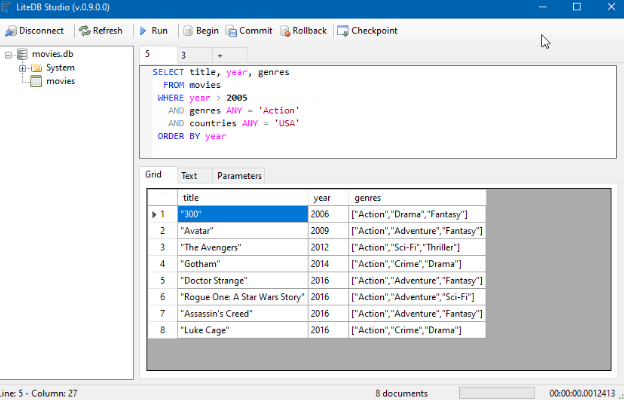
Task: Select the movies.db database node
Action: click(53, 54)
